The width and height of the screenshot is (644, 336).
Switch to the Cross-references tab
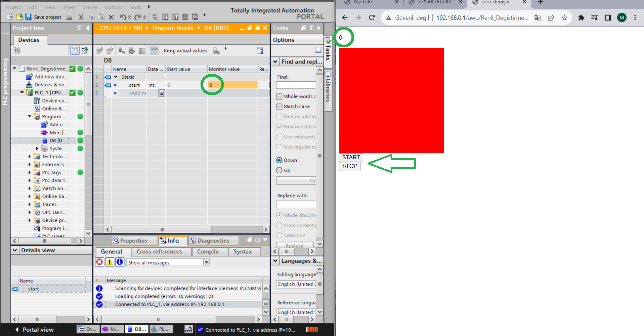(159, 252)
